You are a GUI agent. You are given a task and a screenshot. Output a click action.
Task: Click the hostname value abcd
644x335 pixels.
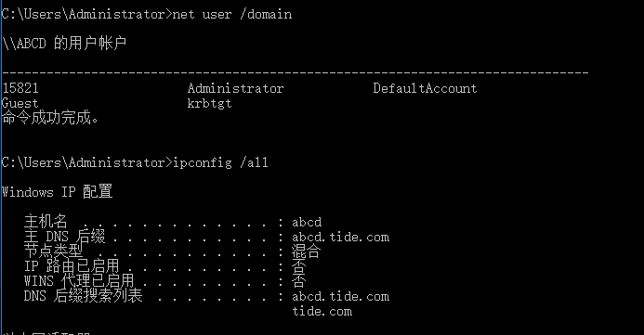pos(307,222)
